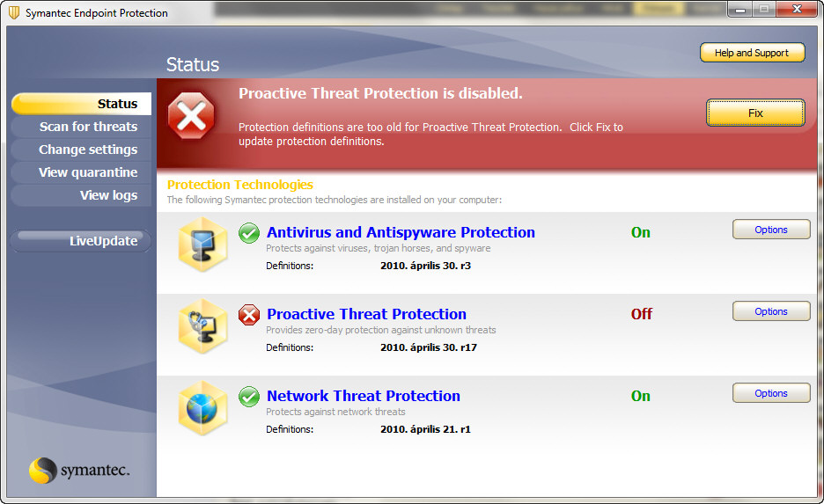Viewport: 824px width, 504px height.
Task: Open Options for Network Threat Protection
Action: click(x=771, y=393)
